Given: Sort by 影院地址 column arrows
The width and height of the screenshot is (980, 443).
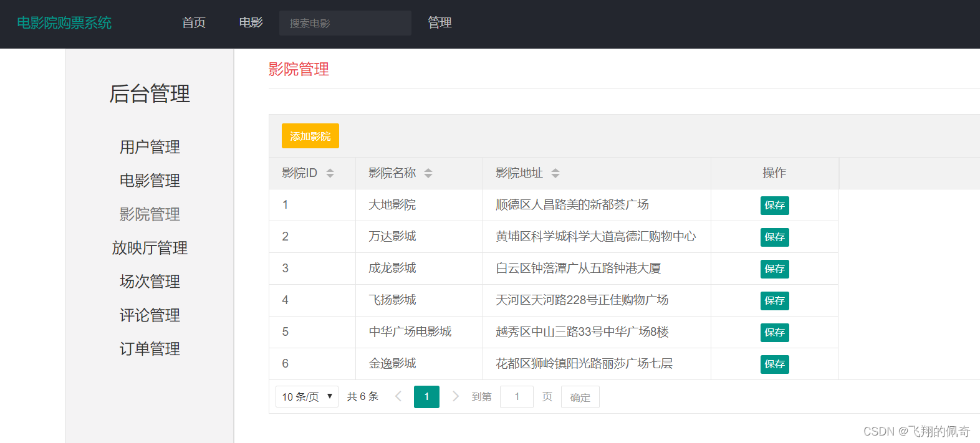Looking at the screenshot, I should pos(555,173).
